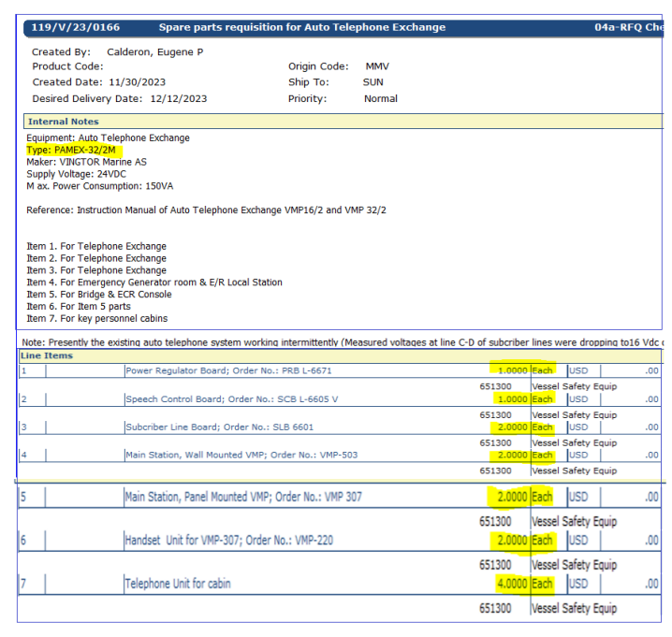Click the Priority value Normal
The width and height of the screenshot is (672, 637).
tap(380, 98)
